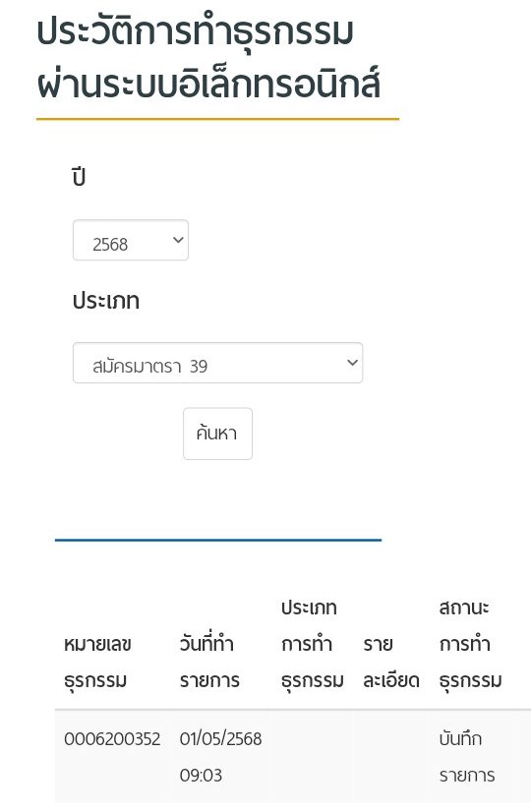Click the รายละเอียด column header
Screen dimensions: 531x812
click(x=391, y=662)
